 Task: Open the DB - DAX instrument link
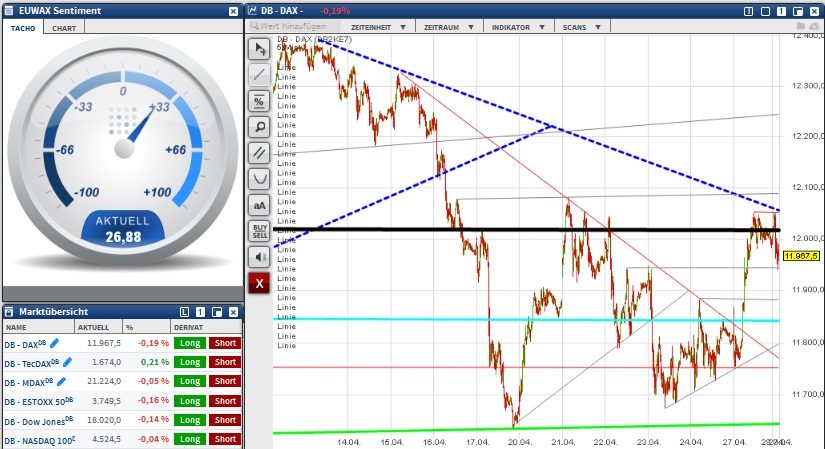coord(25,344)
